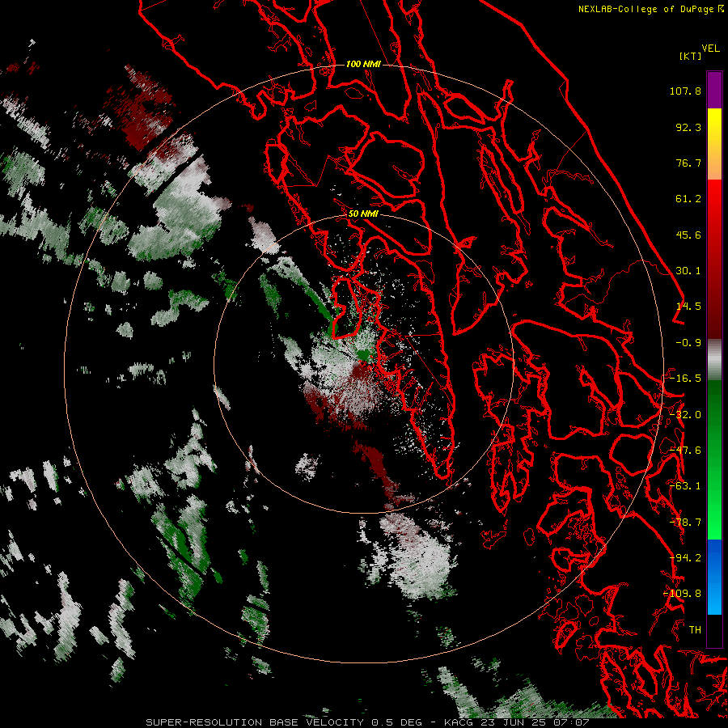Click the -47.6 velocity scale value
Image resolution: width=728 pixels, height=728 pixels.
pyautogui.click(x=685, y=451)
